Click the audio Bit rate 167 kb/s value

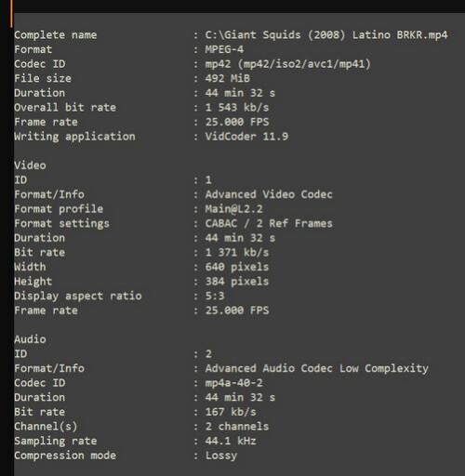[231, 412]
